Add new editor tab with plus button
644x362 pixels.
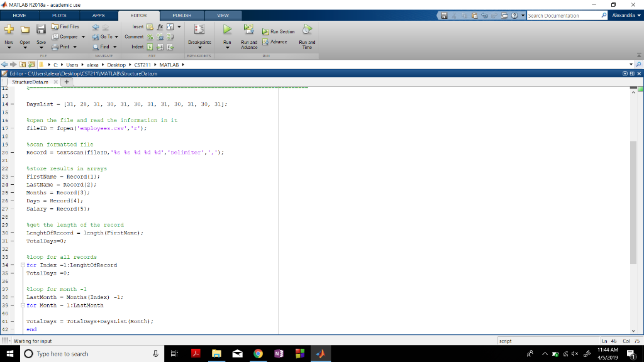(67, 82)
